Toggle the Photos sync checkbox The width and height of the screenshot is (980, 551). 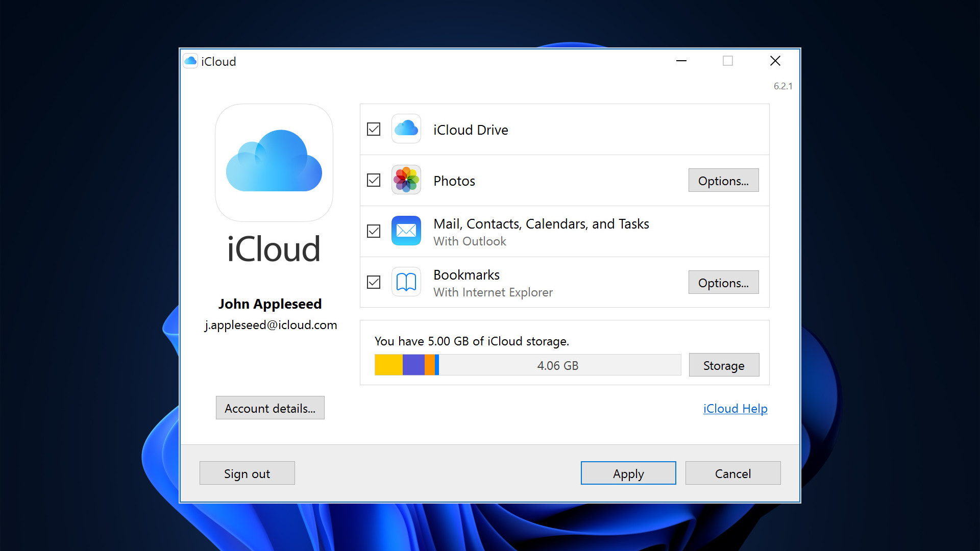pyautogui.click(x=374, y=180)
